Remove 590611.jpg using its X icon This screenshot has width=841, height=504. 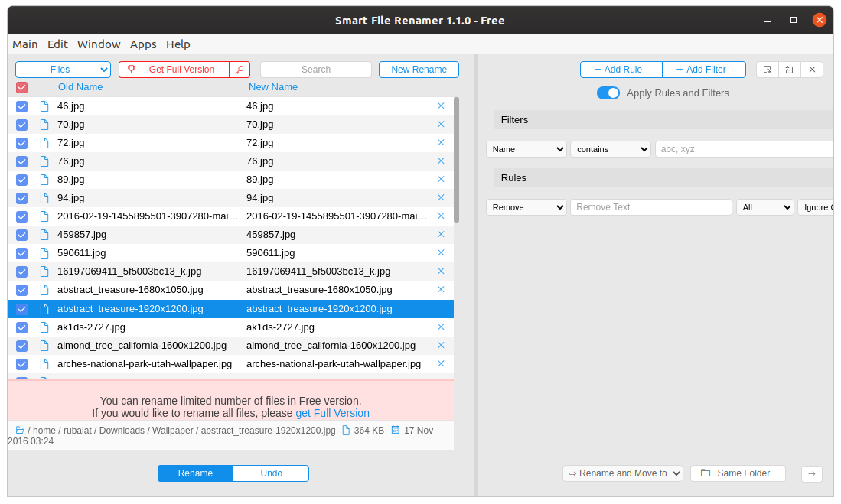[441, 253]
